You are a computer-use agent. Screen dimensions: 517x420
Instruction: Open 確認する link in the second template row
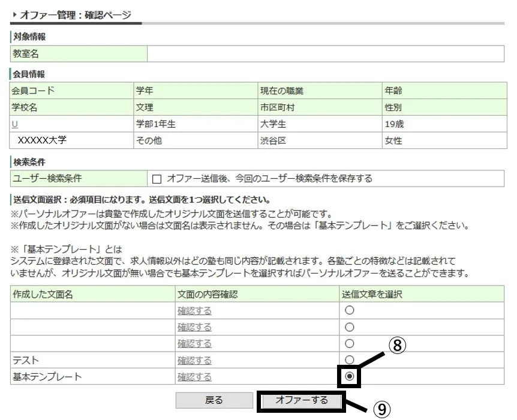(194, 327)
